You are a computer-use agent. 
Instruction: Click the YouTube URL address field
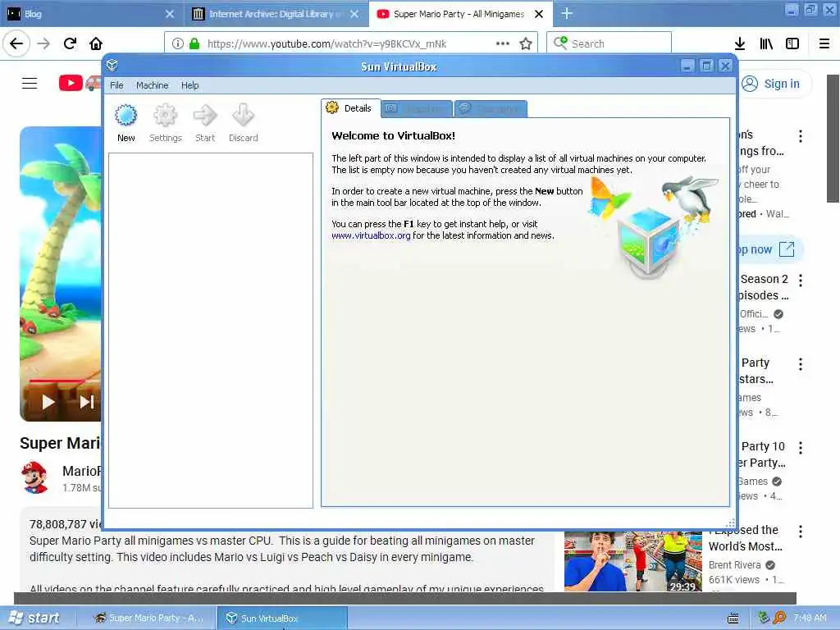point(326,44)
